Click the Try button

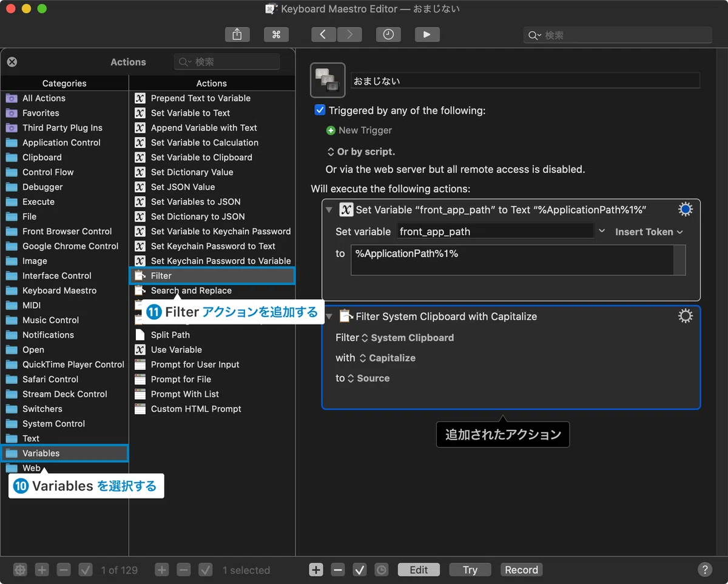point(470,570)
